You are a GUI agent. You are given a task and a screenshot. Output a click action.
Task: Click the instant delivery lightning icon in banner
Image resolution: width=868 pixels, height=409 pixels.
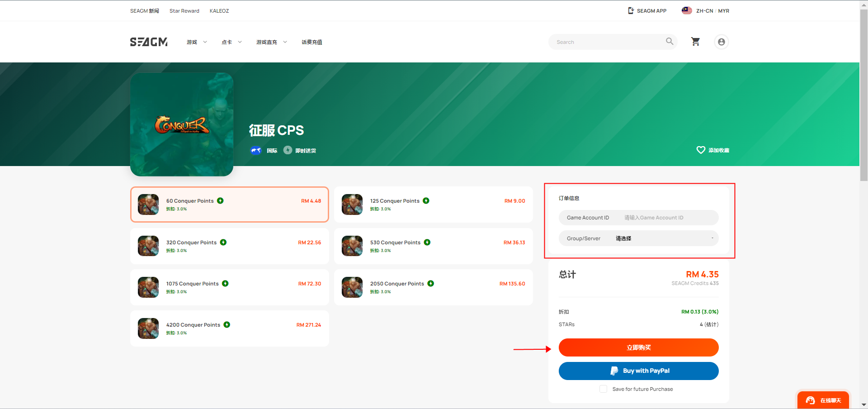[x=288, y=150]
